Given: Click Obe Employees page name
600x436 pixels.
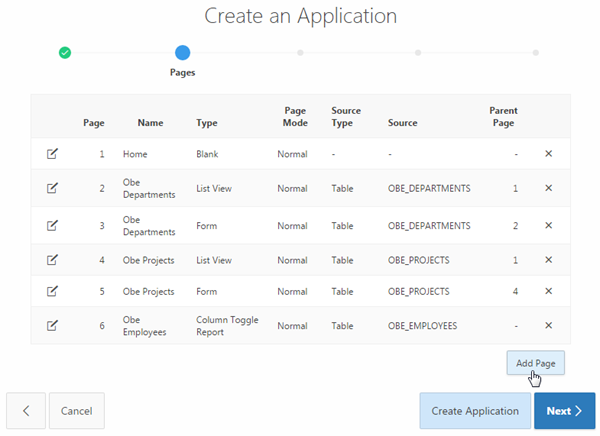Looking at the screenshot, I should (144, 326).
